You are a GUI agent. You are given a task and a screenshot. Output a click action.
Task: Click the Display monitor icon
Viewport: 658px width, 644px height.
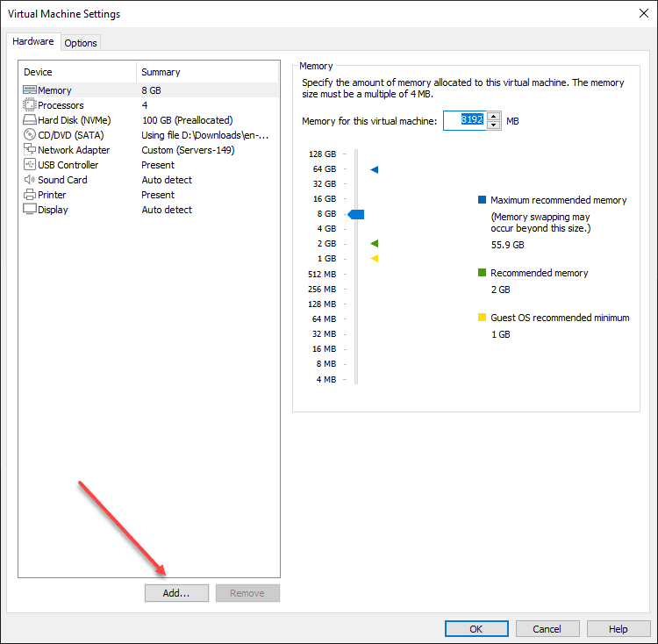click(29, 210)
